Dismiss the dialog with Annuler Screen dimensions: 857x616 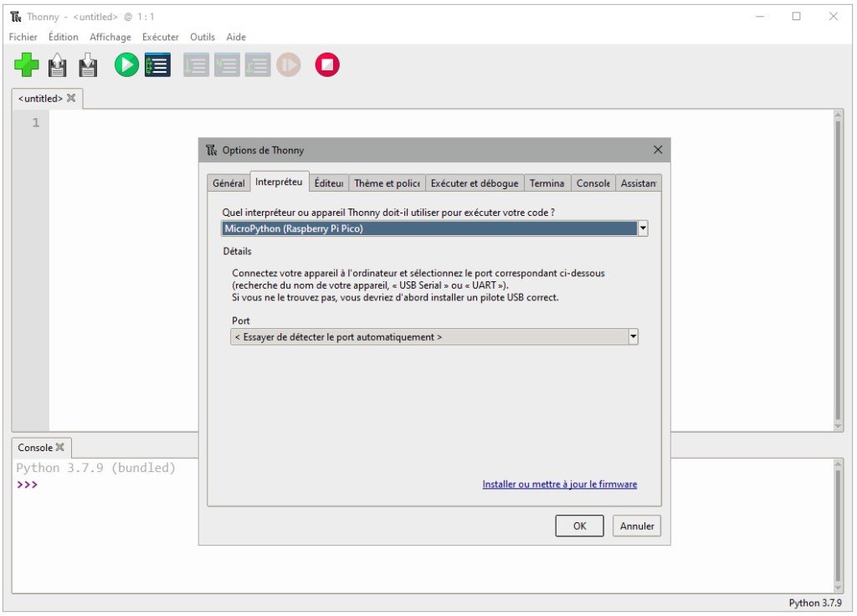[636, 526]
